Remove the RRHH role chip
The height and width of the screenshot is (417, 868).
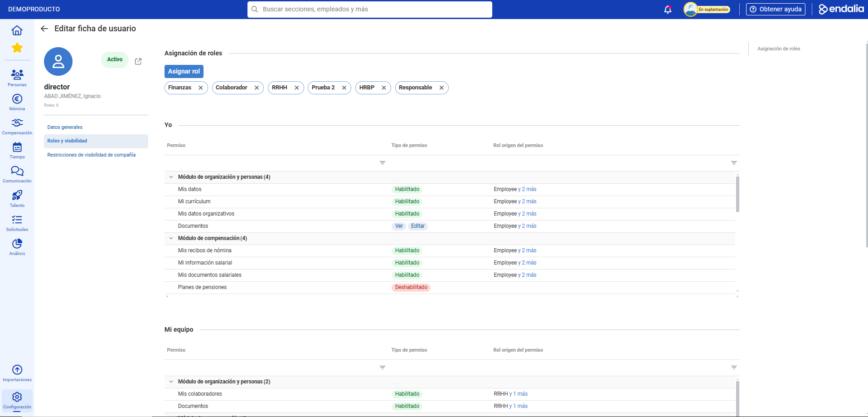click(296, 88)
